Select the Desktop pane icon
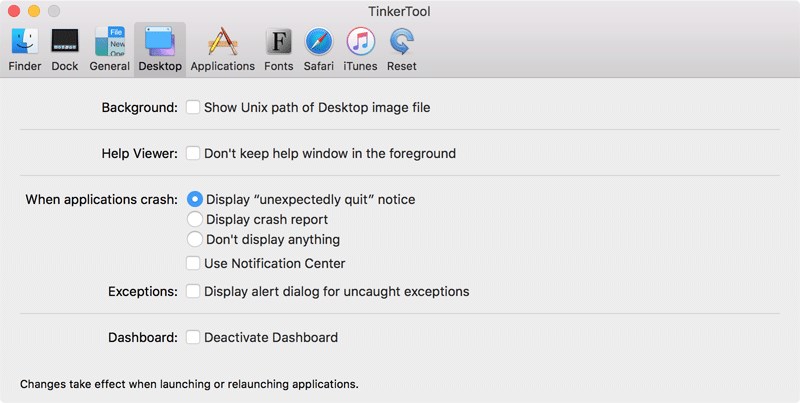 pyautogui.click(x=160, y=49)
